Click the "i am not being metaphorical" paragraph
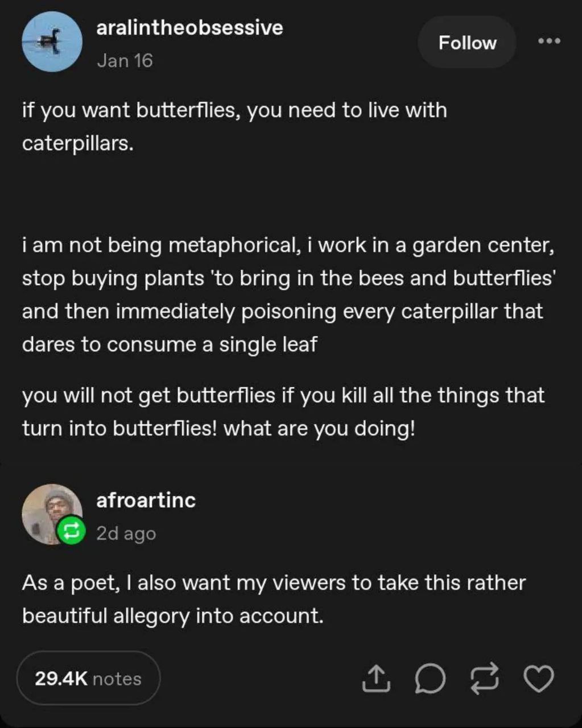This screenshot has height=728, width=582. coord(288,295)
